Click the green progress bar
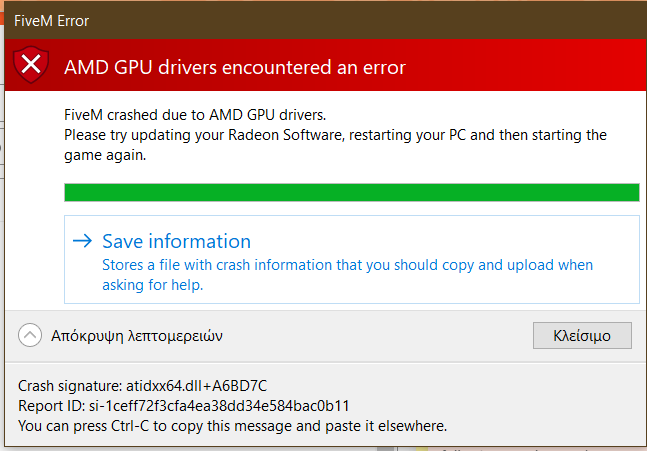The image size is (647, 451). pyautogui.click(x=351, y=192)
